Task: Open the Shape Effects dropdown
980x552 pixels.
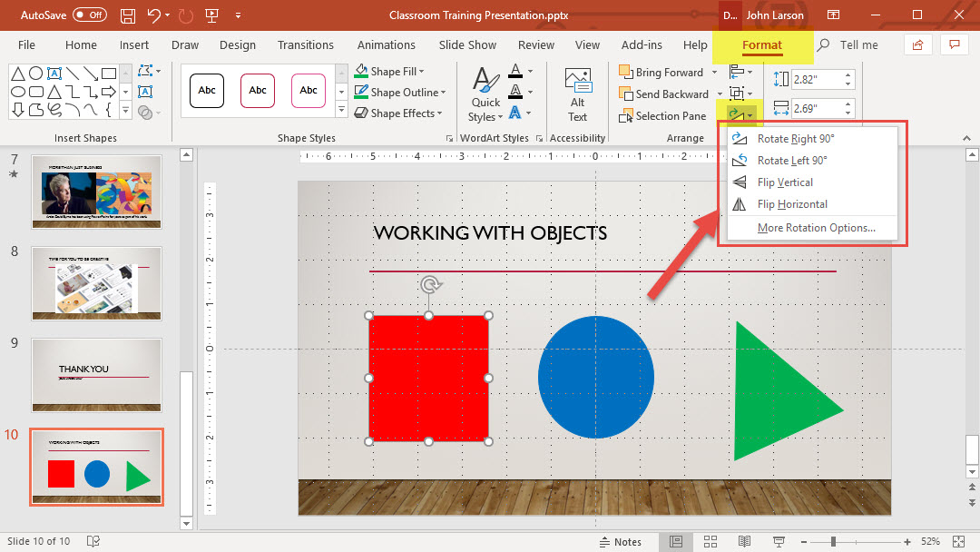Action: [440, 113]
